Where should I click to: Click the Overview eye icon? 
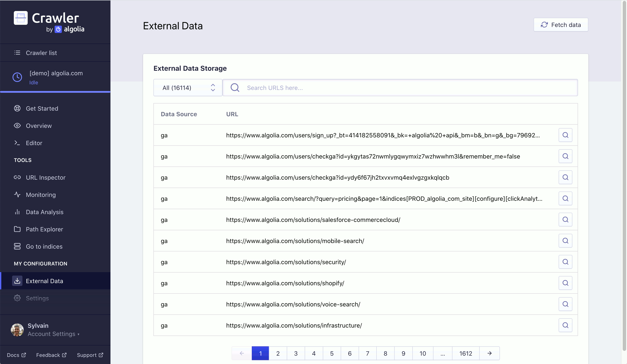click(17, 126)
